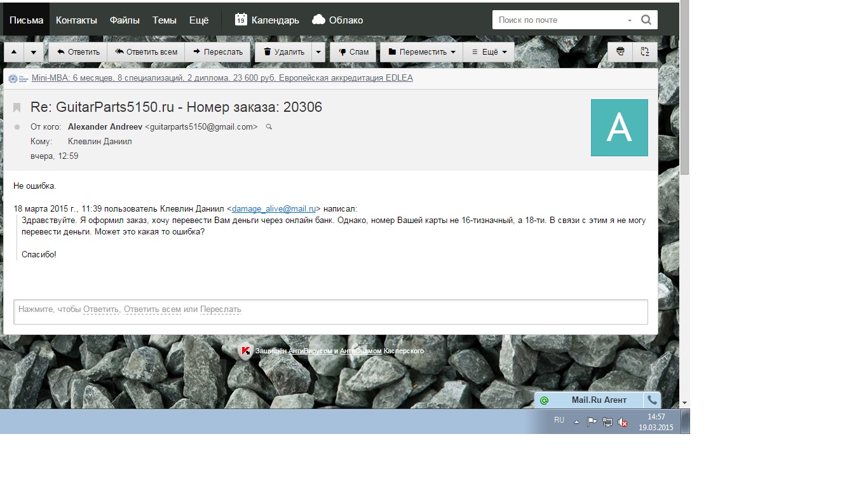
Task: Click the scrollbar down arrow
Action: pyautogui.click(x=684, y=403)
